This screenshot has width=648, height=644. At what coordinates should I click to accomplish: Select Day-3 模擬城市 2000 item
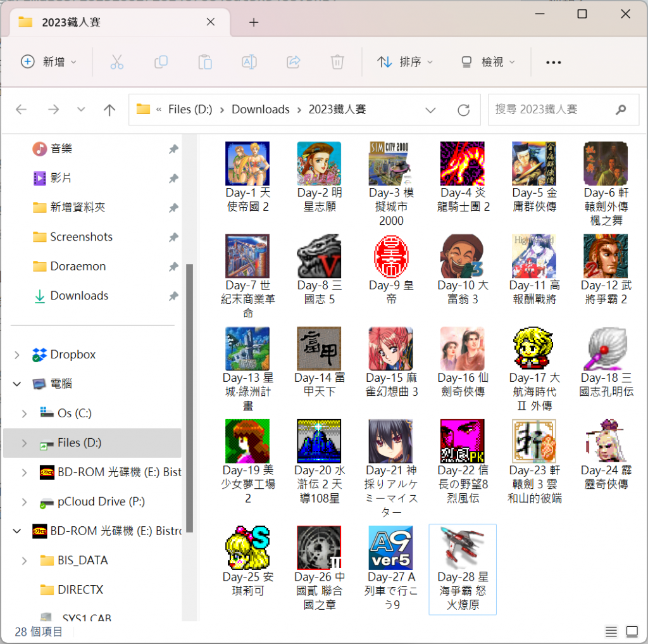tap(391, 184)
